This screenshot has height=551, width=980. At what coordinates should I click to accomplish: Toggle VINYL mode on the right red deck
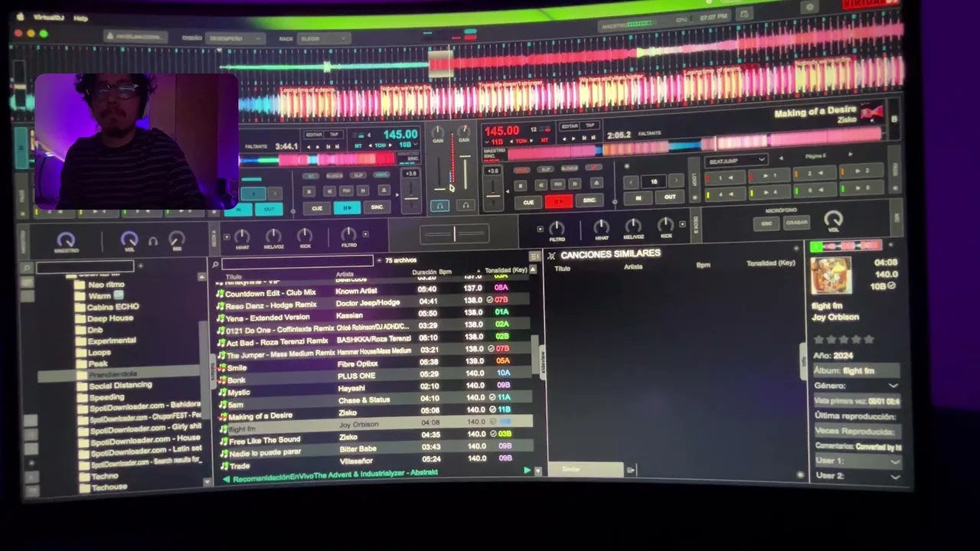click(x=522, y=170)
